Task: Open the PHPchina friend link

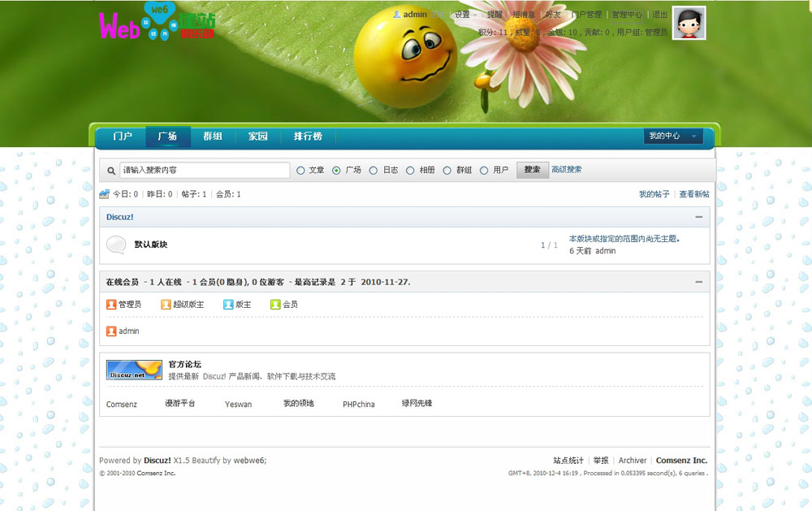Action: (358, 405)
